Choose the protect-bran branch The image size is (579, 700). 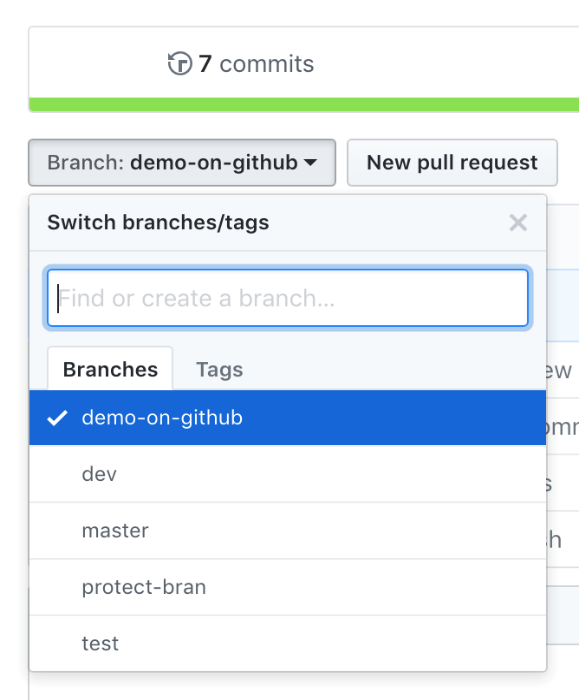coord(287,587)
